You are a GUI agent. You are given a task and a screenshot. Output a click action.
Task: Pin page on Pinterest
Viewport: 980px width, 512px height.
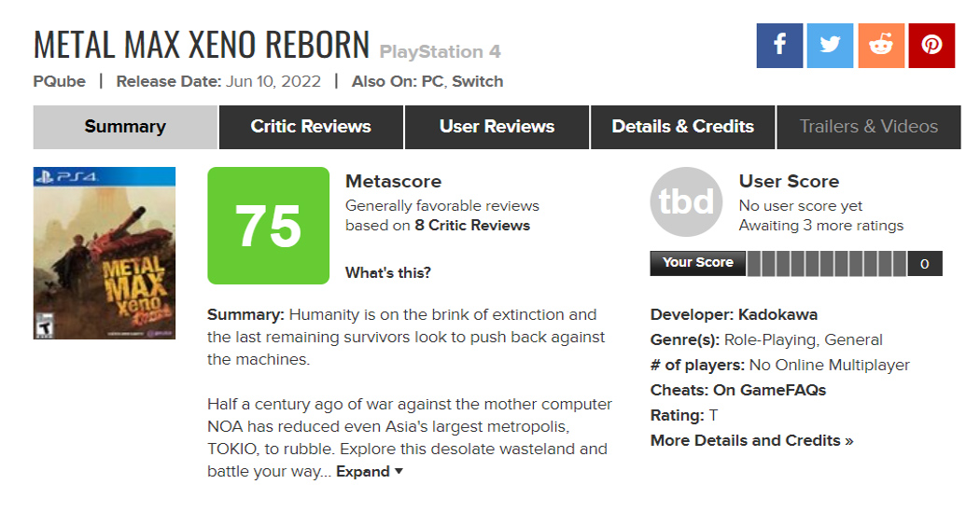(x=931, y=45)
